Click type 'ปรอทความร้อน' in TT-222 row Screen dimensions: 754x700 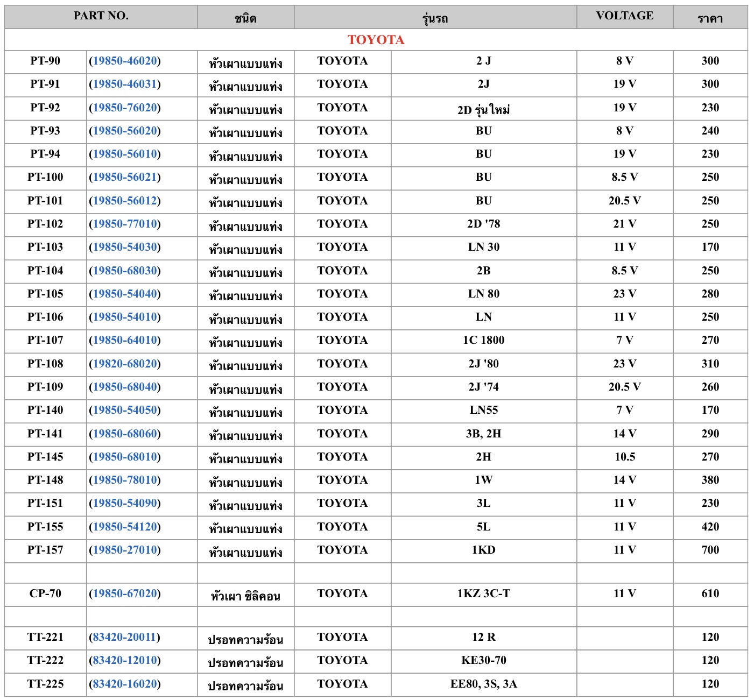(245, 662)
